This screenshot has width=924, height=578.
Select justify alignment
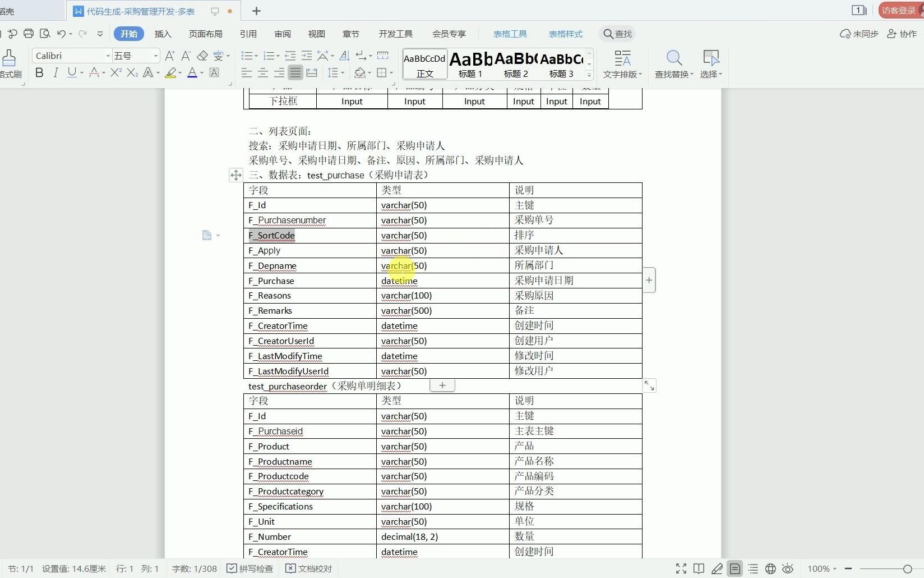click(295, 72)
